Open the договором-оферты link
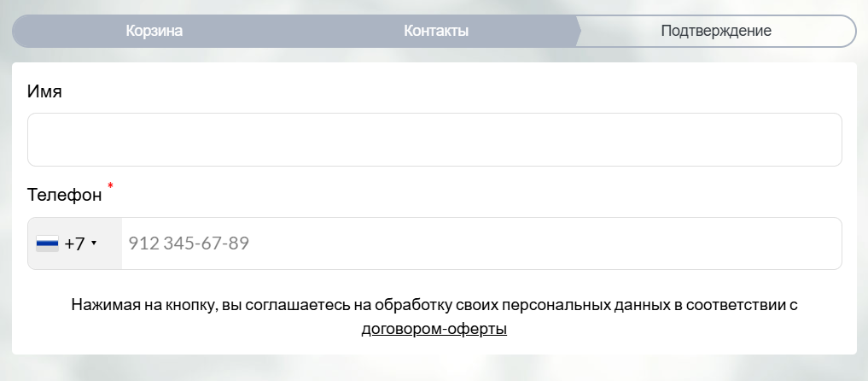868x381 pixels. tap(434, 329)
